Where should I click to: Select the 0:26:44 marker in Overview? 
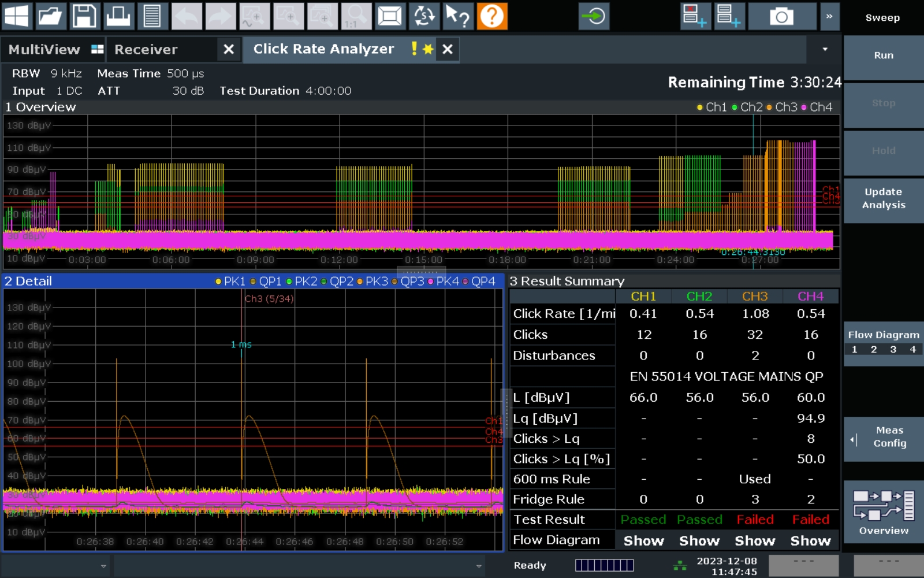(752, 252)
